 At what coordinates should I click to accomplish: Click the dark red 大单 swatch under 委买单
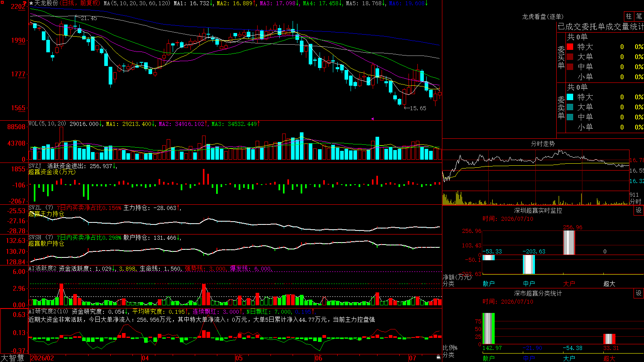[x=570, y=57]
